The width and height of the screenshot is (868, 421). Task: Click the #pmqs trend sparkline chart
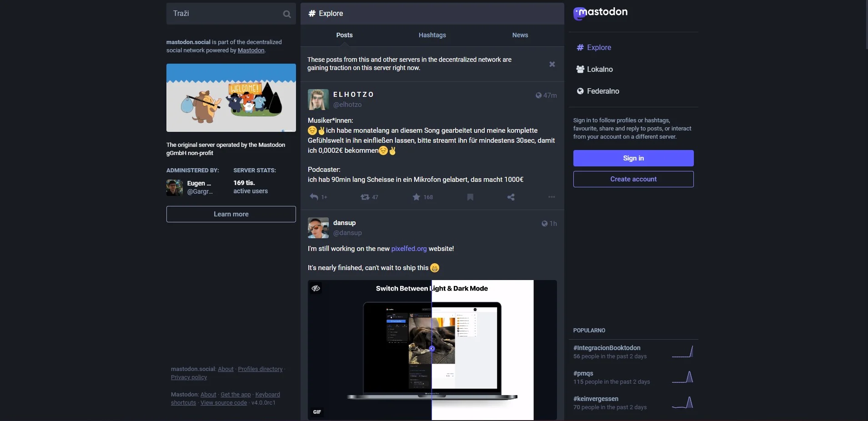(683, 377)
